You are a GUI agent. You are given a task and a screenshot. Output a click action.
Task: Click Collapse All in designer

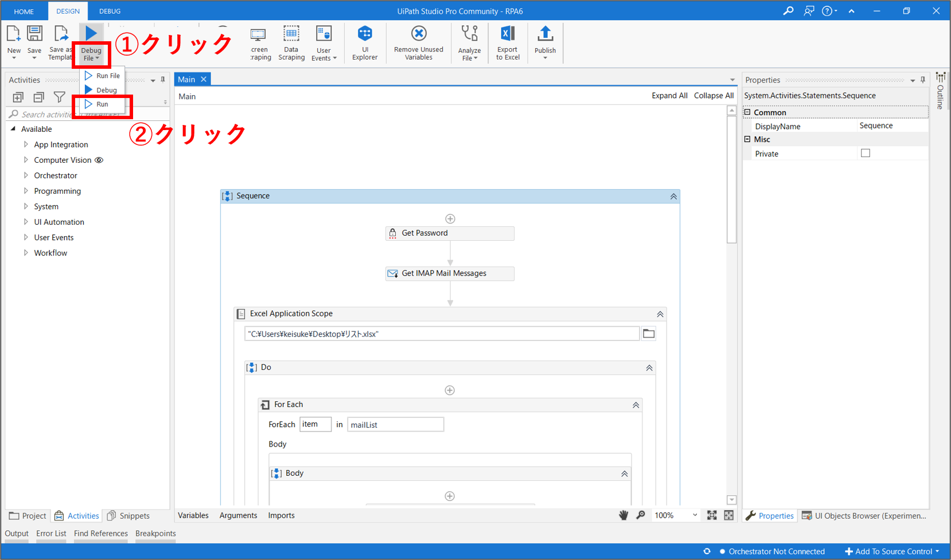pyautogui.click(x=714, y=96)
